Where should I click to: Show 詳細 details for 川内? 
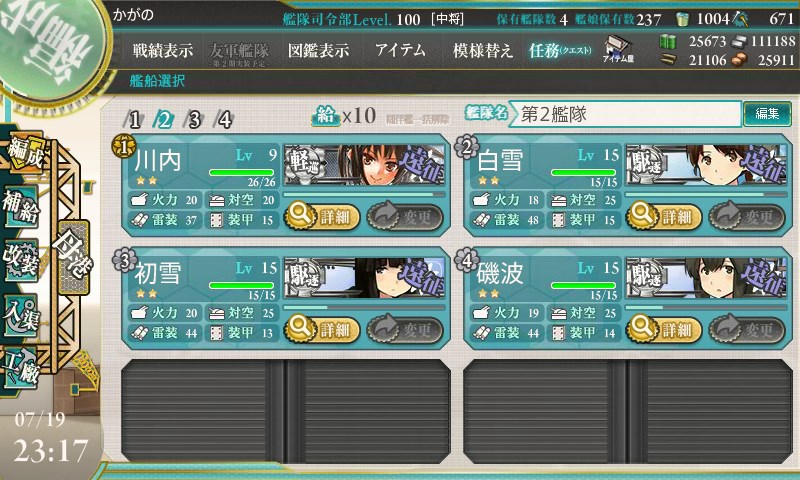(x=322, y=216)
